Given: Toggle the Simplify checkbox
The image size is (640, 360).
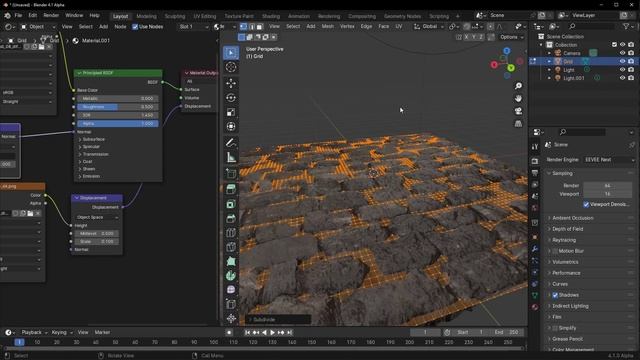Looking at the screenshot, I should 555,328.
